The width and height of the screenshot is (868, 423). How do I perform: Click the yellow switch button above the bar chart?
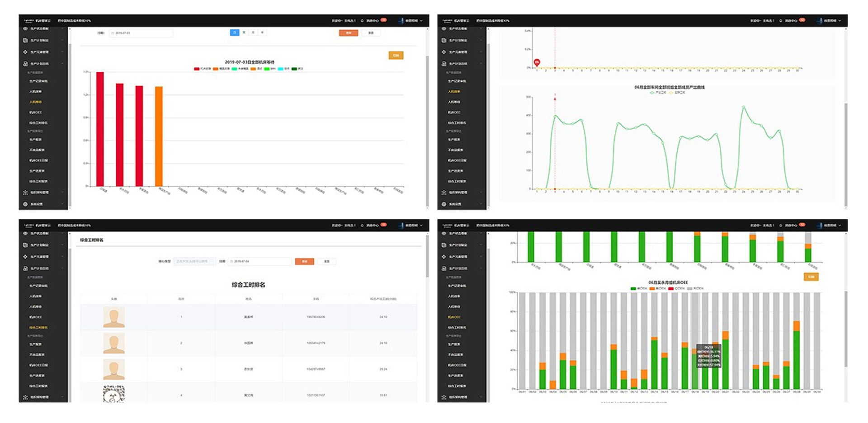click(396, 56)
